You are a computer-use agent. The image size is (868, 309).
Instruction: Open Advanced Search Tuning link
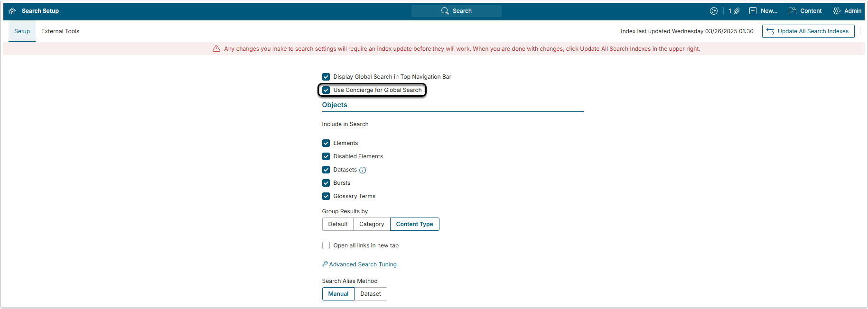[x=363, y=264]
